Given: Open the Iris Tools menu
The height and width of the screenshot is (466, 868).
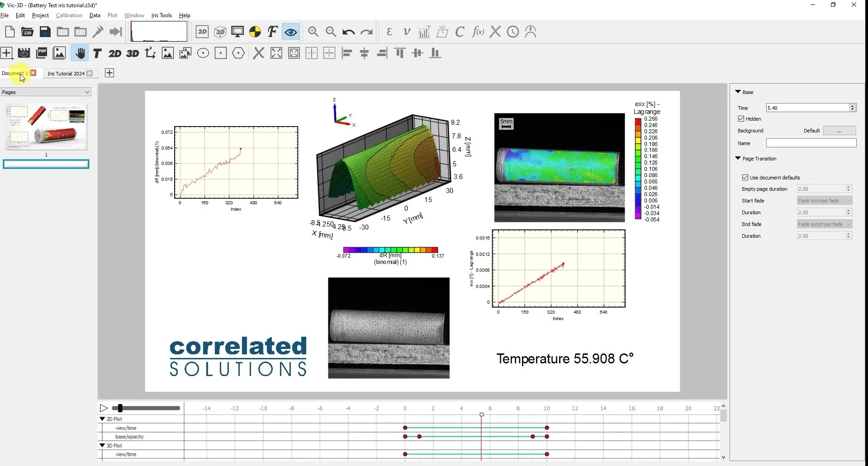Looking at the screenshot, I should click(x=161, y=15).
